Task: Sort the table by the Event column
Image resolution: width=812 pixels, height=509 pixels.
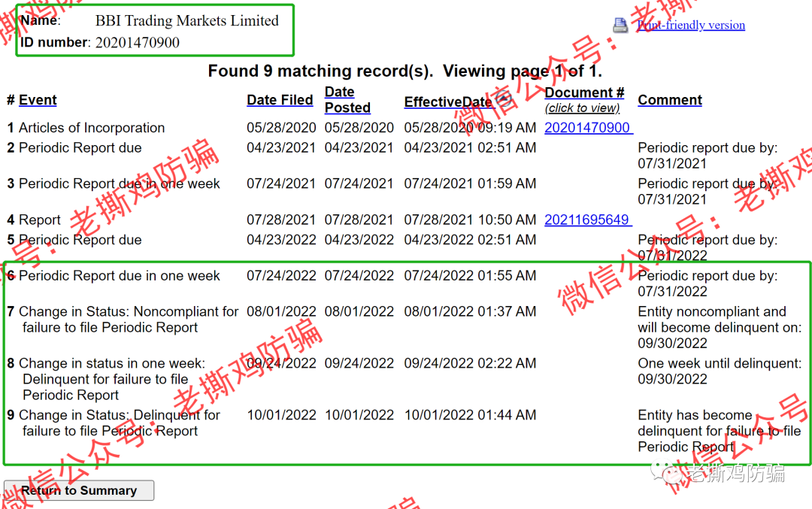Action: pyautogui.click(x=38, y=100)
